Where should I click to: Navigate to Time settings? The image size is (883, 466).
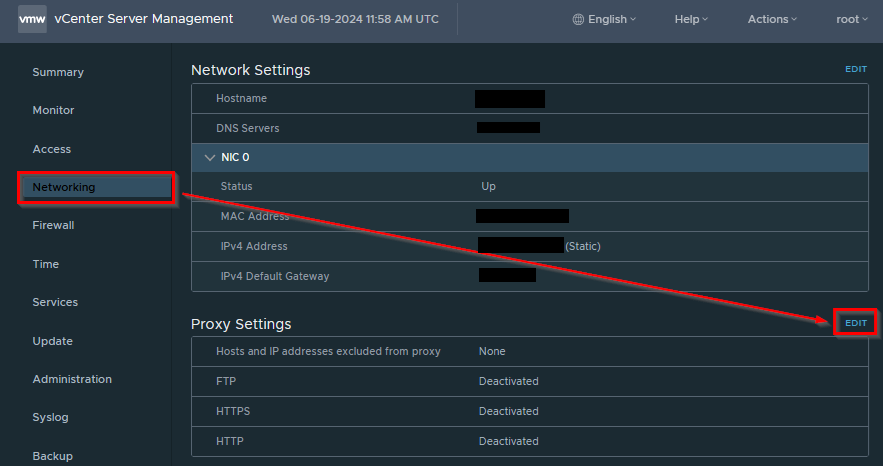[46, 264]
